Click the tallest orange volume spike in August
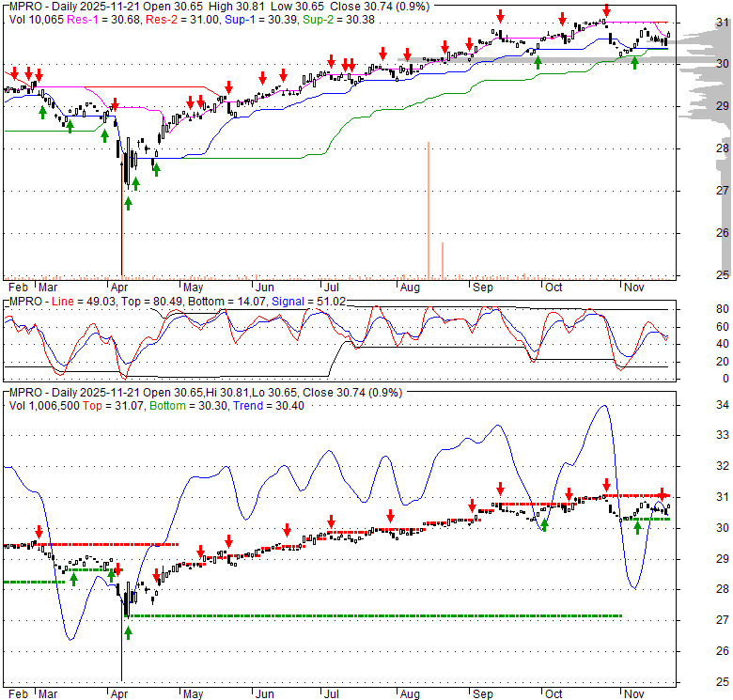Viewport: 733px width, 700px height. point(428,207)
